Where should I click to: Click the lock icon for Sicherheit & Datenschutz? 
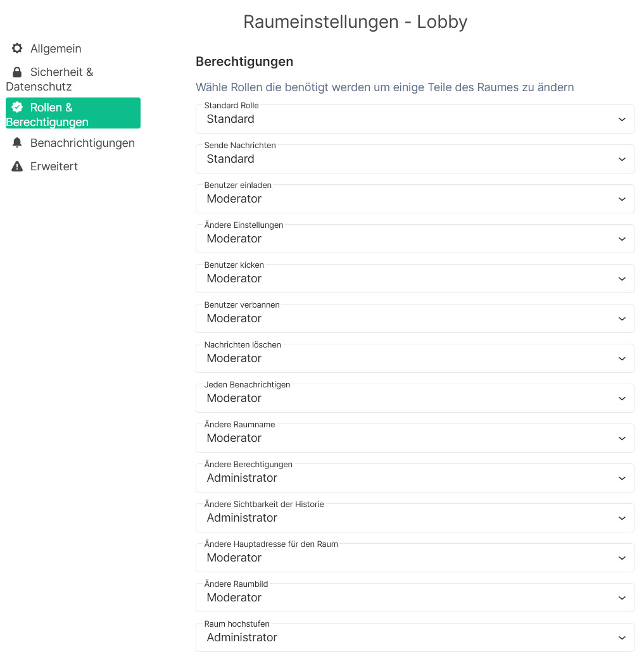point(17,72)
